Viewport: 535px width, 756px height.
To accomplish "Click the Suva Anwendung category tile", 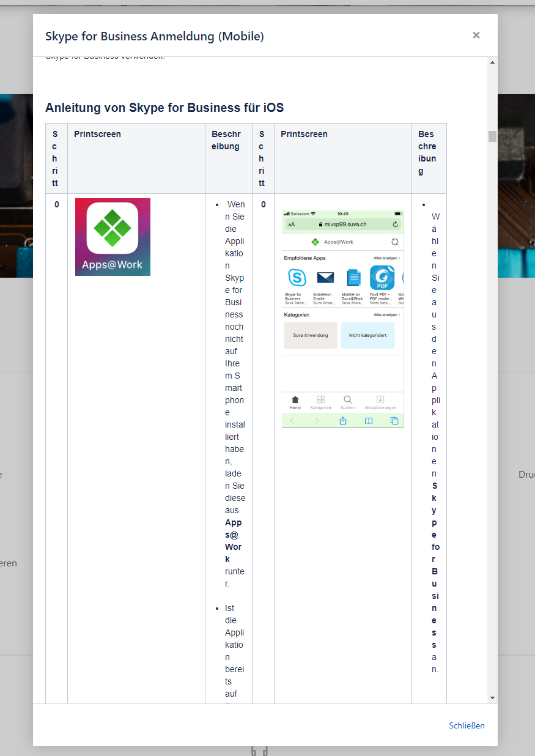I will point(311,335).
